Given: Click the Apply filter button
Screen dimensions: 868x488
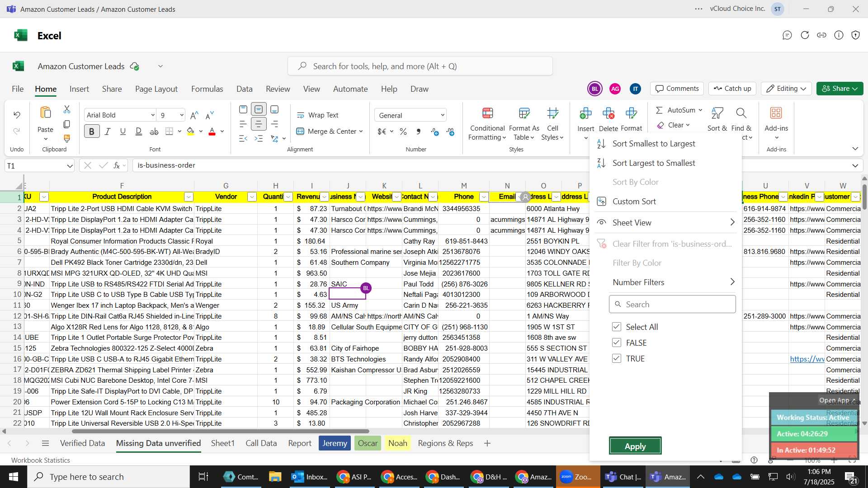Looking at the screenshot, I should coord(635,446).
